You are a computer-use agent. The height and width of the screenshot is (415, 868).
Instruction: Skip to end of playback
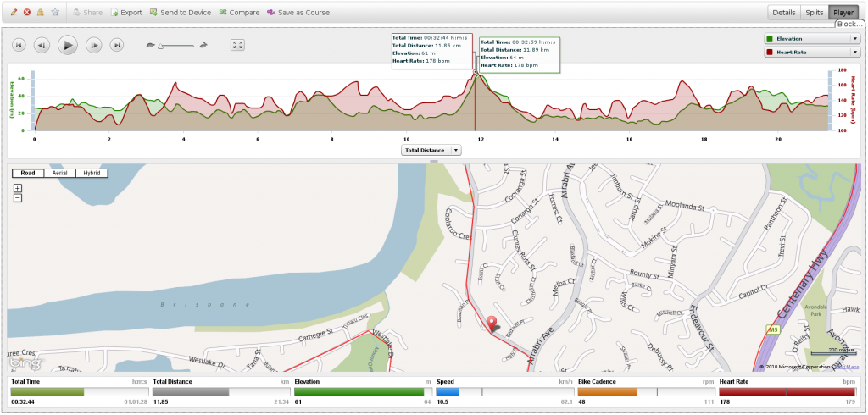[x=116, y=46]
